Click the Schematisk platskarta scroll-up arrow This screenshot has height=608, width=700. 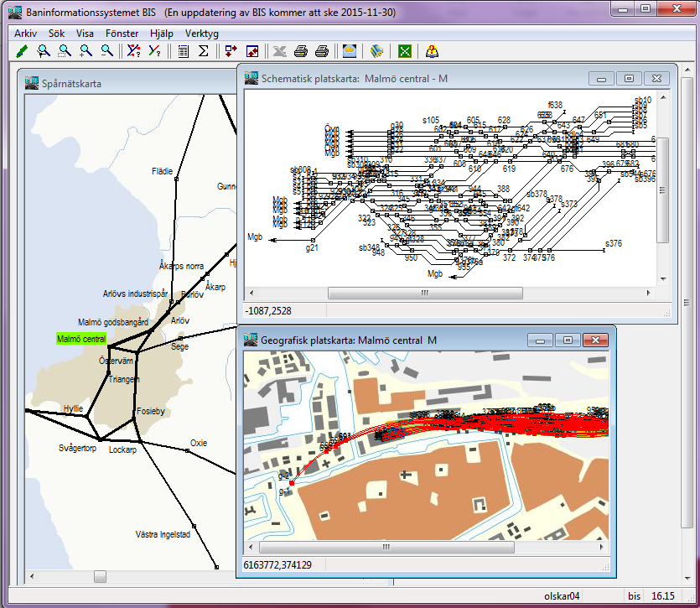pos(663,97)
